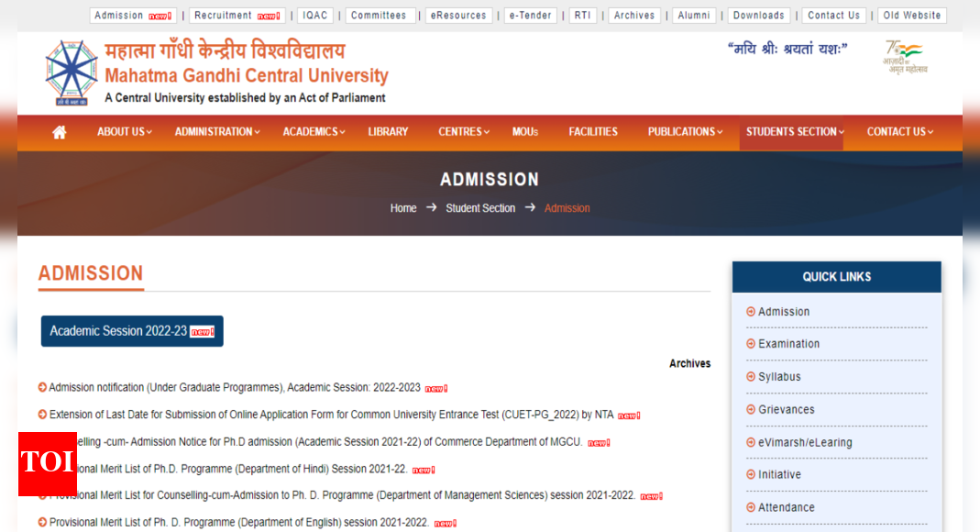
Task: Expand the ABOUT US dropdown menu
Action: 123,132
